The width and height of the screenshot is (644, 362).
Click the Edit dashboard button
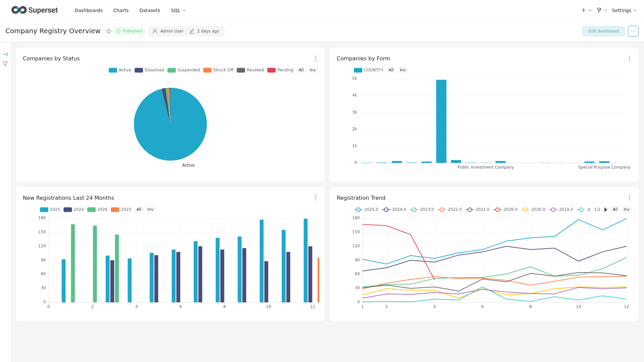(603, 31)
